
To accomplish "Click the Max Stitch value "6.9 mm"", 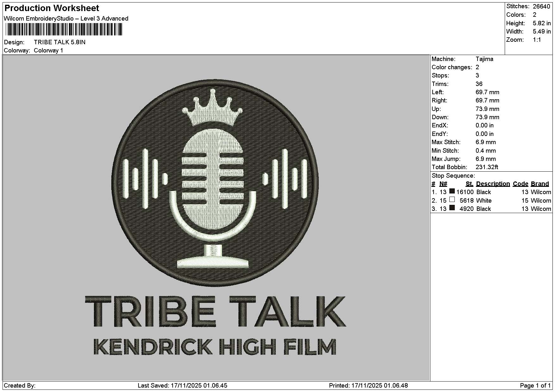I will [486, 142].
